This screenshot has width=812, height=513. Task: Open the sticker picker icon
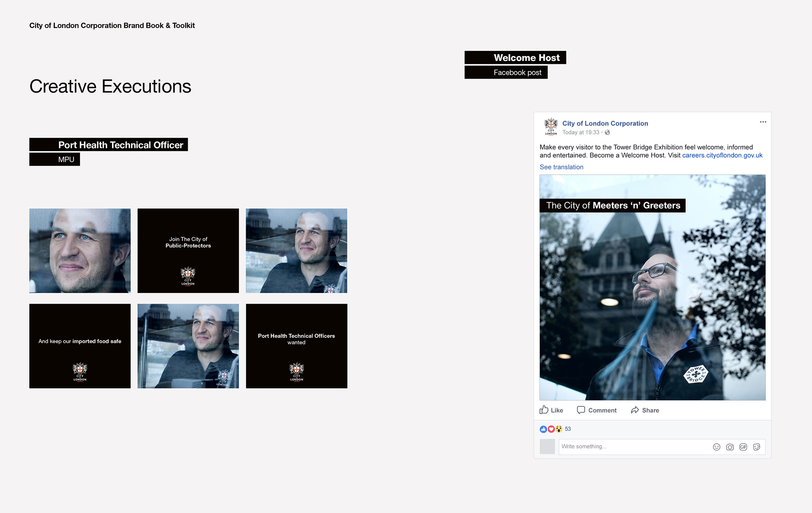point(757,447)
